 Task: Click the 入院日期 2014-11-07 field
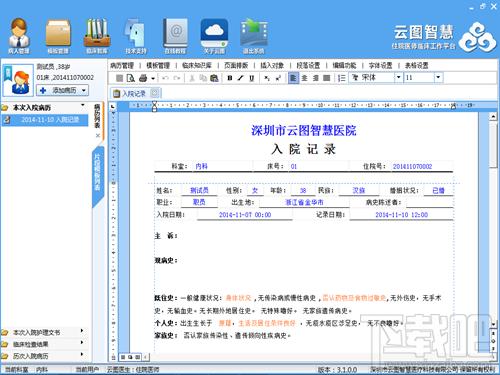point(245,215)
